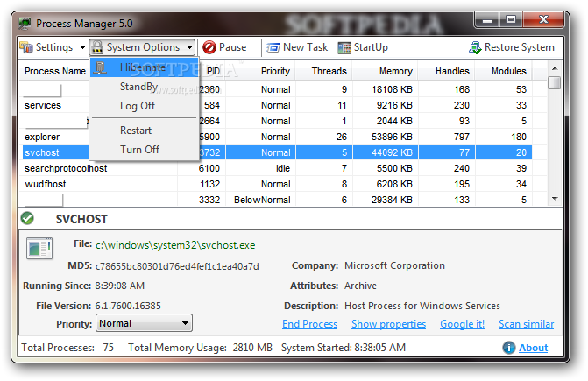Viewport: 588px width, 381px height.
Task: Click the Scan similar link
Action: pos(526,324)
